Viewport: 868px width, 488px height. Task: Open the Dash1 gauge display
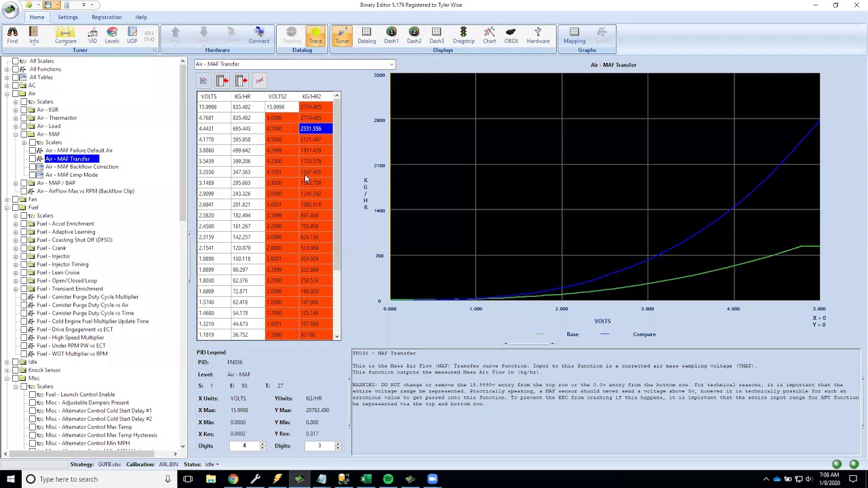coord(391,35)
